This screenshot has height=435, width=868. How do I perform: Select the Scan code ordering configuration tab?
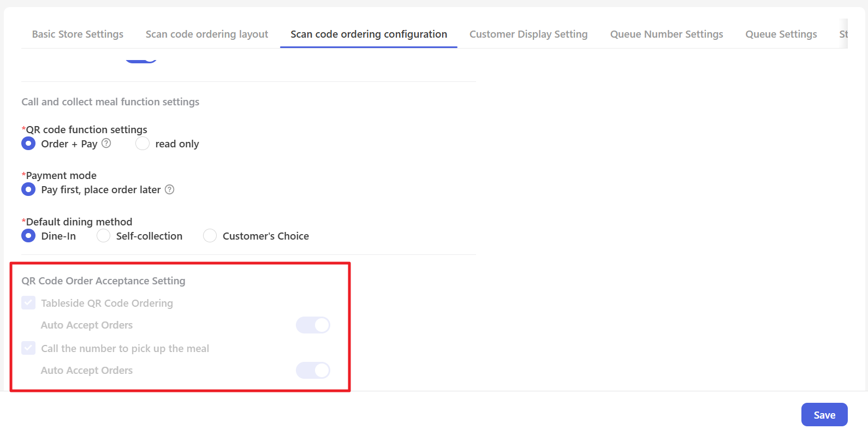(x=368, y=34)
